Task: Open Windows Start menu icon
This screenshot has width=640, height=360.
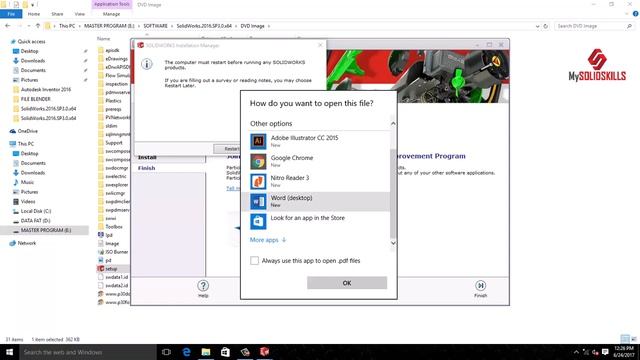Action: 9,352
